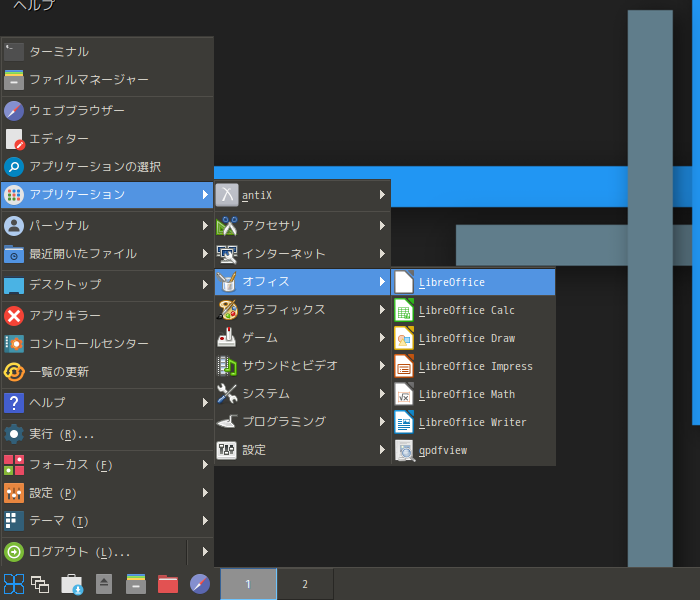Image resolution: width=700 pixels, height=600 pixels.
Task: Click the package installer bag icon on taskbar
Action: [72, 584]
